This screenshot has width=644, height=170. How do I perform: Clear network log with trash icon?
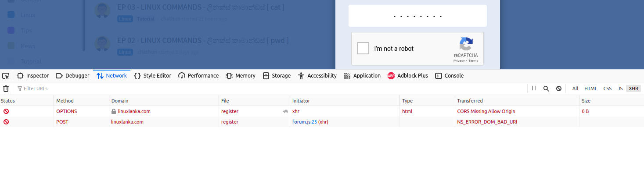pyautogui.click(x=6, y=89)
